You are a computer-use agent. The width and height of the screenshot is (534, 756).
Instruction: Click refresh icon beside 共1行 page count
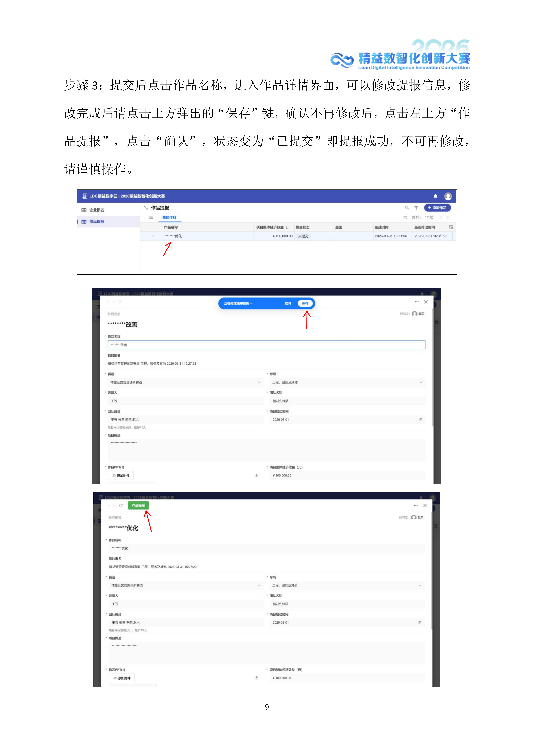pyautogui.click(x=405, y=218)
